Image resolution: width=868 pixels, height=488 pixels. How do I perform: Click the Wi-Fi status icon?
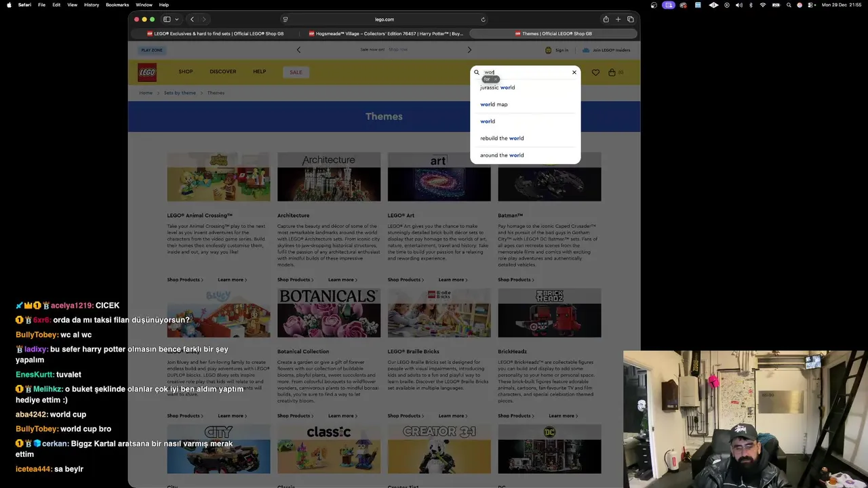click(763, 5)
